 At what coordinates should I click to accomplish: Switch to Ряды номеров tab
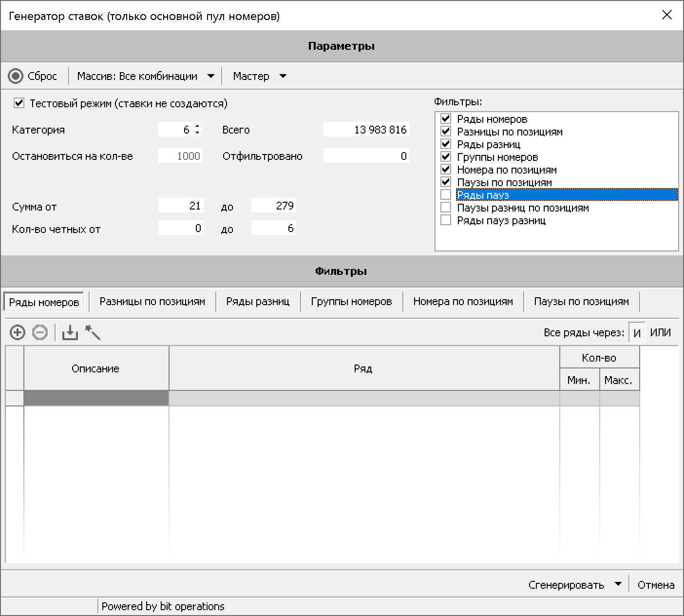coord(44,302)
